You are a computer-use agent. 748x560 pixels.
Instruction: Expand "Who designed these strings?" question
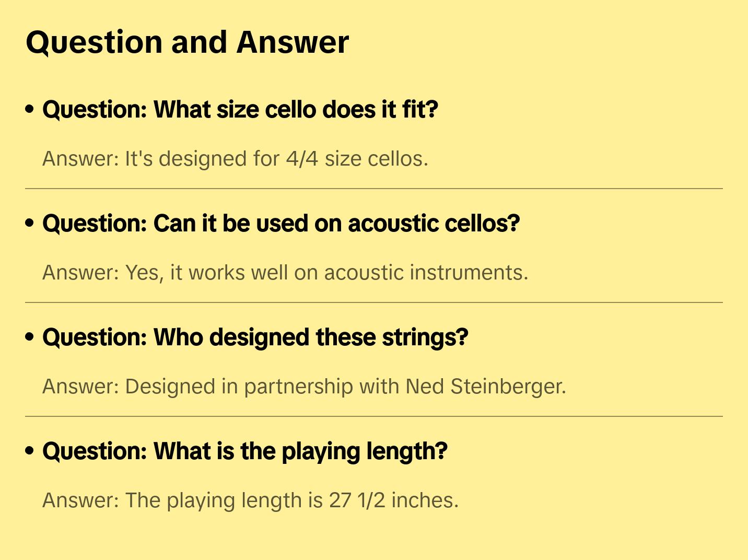pyautogui.click(x=255, y=337)
